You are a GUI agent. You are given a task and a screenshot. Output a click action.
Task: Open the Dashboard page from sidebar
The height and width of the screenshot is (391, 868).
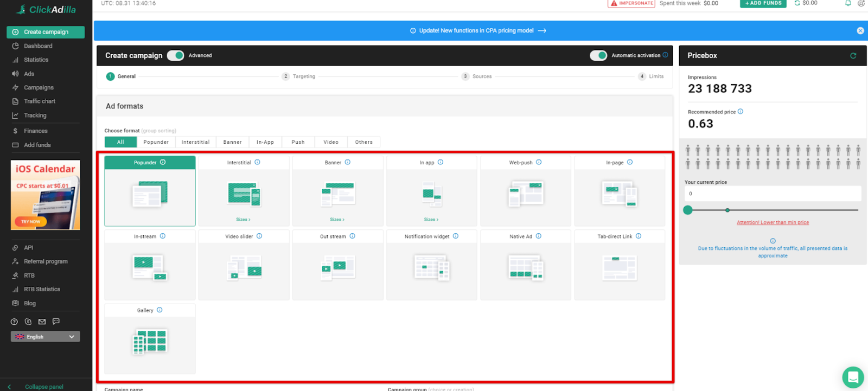tap(38, 46)
